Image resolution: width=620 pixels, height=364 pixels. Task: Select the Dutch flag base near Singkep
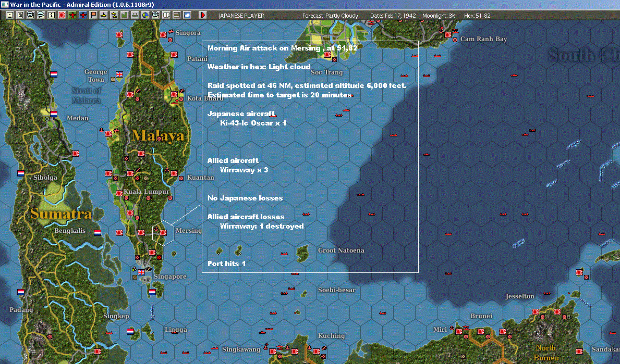pyautogui.click(x=130, y=331)
